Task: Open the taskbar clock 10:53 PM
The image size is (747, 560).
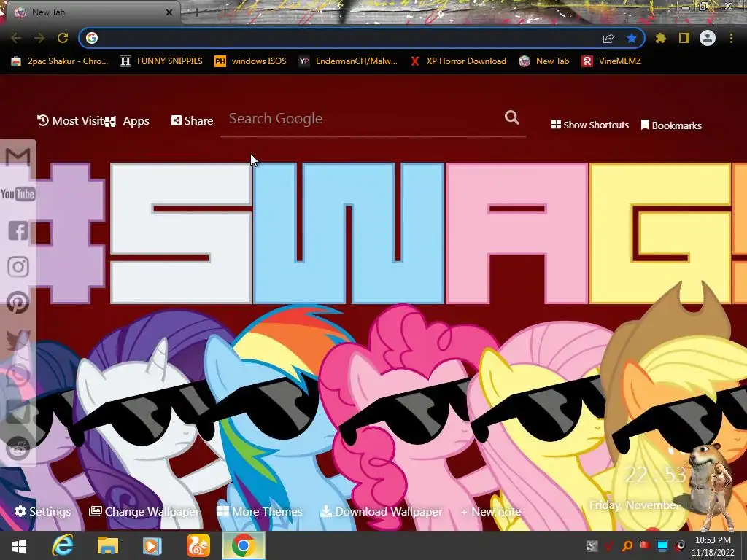Action: click(713, 546)
